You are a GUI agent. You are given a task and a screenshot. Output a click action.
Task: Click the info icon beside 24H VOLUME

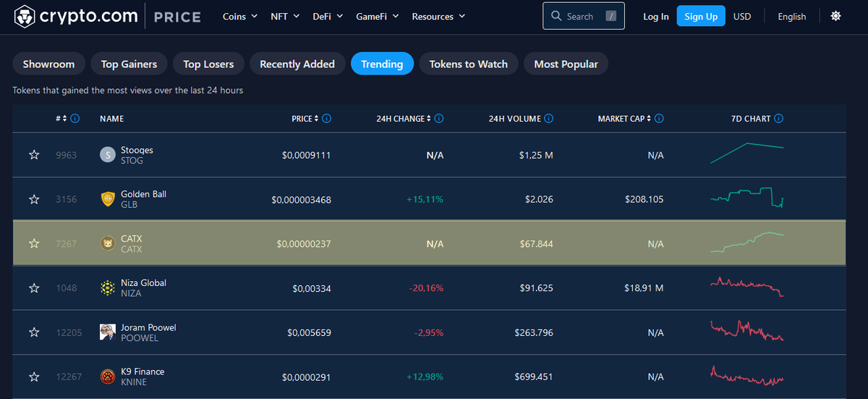[x=548, y=118]
